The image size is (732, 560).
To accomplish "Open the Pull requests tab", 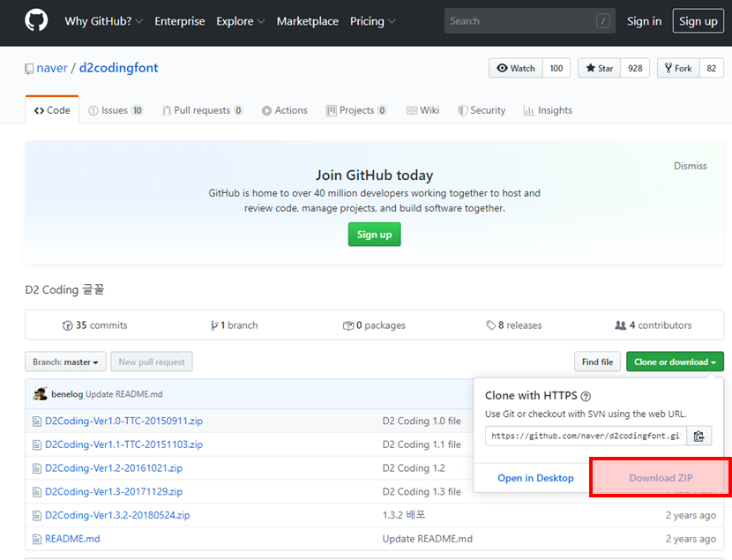I will [x=202, y=110].
